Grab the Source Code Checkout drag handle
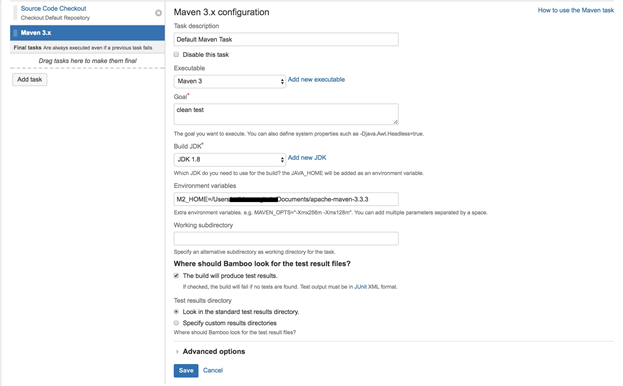The image size is (623, 386). click(x=15, y=13)
